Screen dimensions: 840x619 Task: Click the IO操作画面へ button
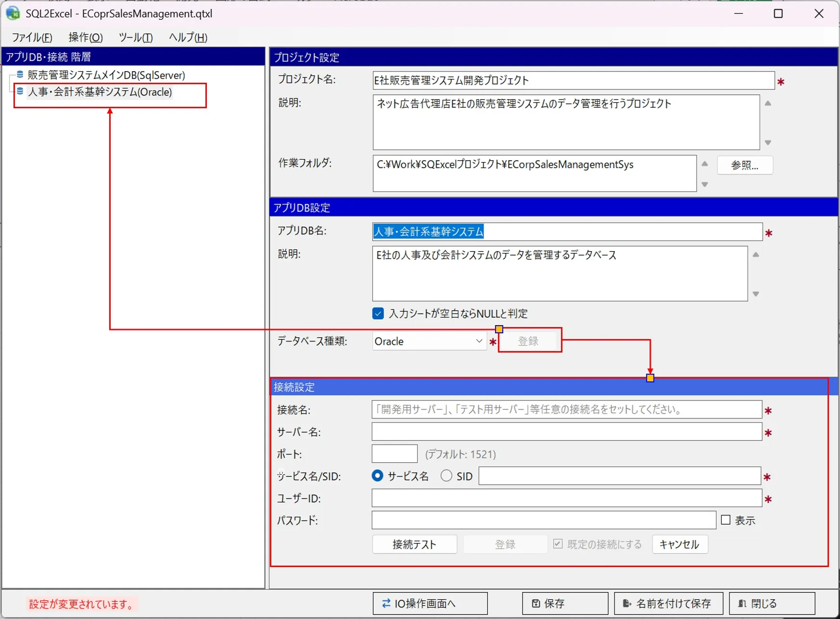pyautogui.click(x=430, y=603)
